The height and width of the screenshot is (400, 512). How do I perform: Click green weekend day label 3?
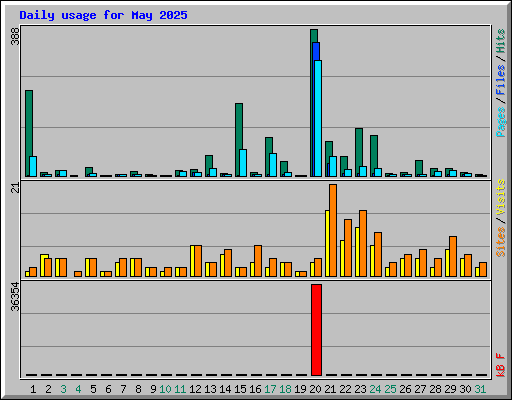coord(63,389)
